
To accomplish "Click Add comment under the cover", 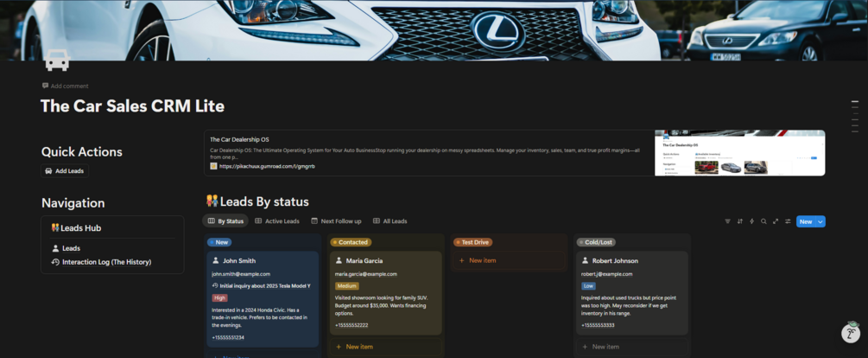I will click(x=66, y=86).
